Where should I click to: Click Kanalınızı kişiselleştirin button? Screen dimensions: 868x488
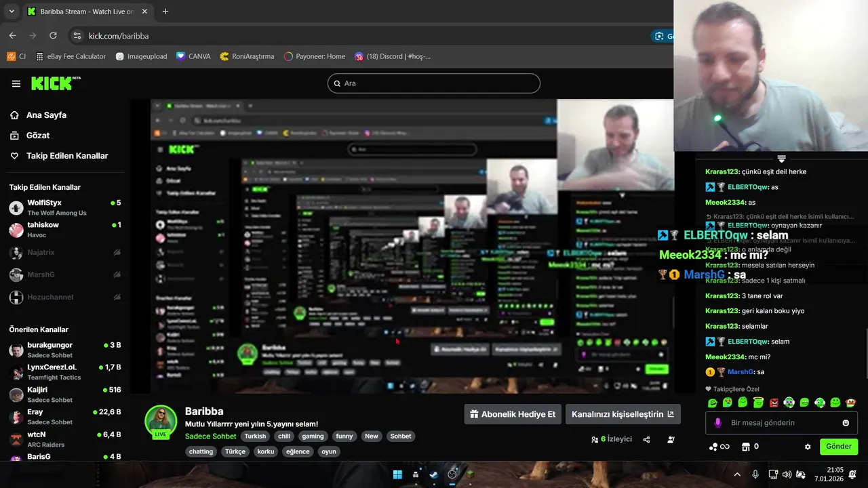click(623, 414)
